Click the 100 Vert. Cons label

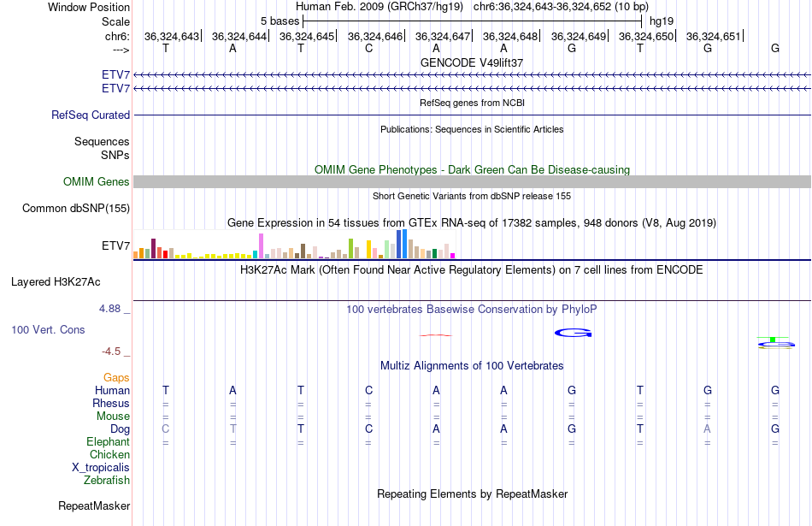[x=48, y=329]
